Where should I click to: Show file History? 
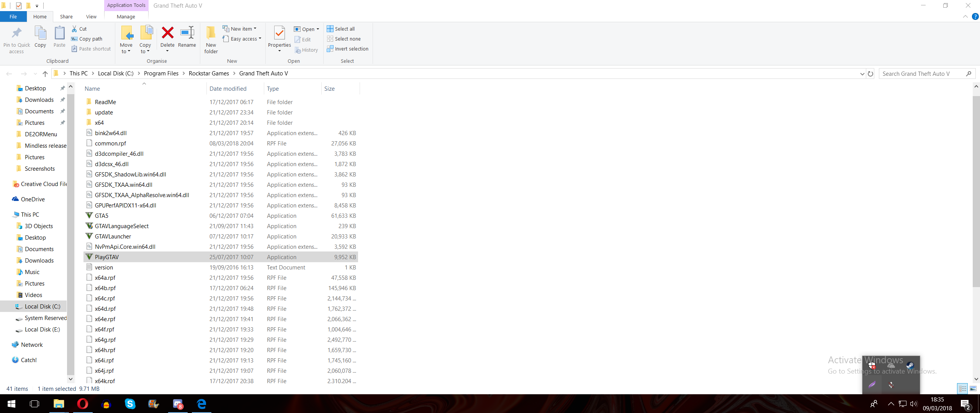pyautogui.click(x=306, y=50)
